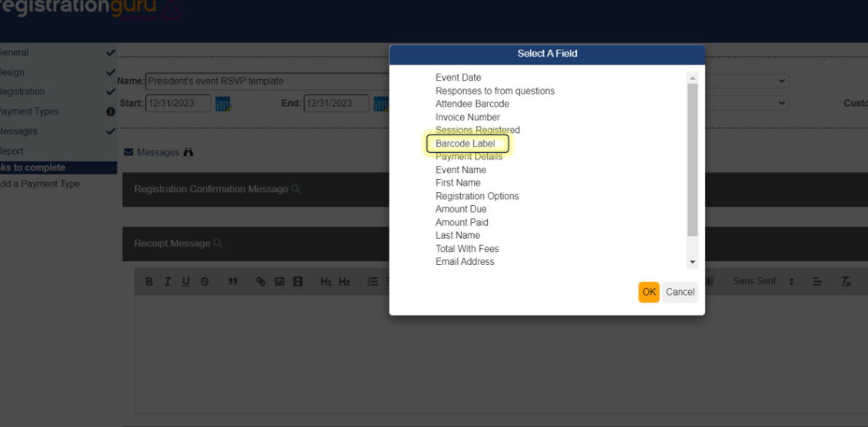The width and height of the screenshot is (868, 427).
Task: Select Event Name field
Action: [x=461, y=170]
